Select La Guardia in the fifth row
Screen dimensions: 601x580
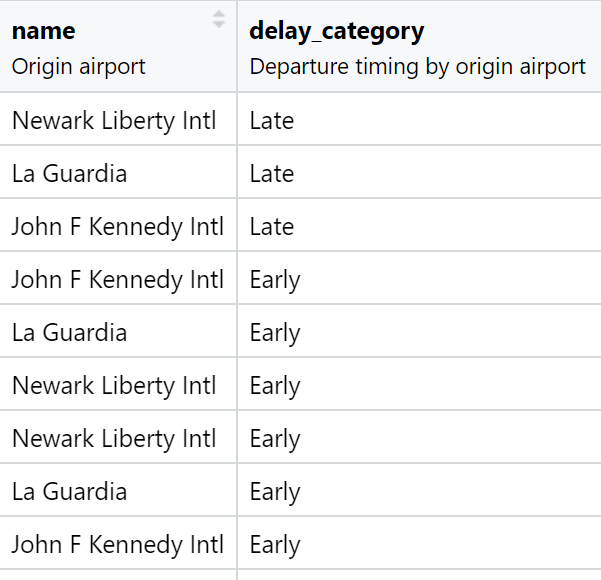tap(70, 333)
